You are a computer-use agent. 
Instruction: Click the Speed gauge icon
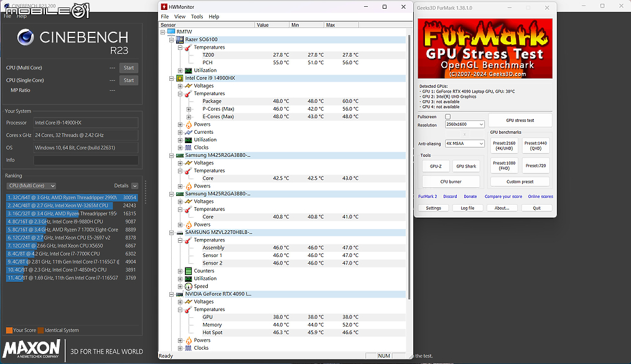[x=188, y=286]
